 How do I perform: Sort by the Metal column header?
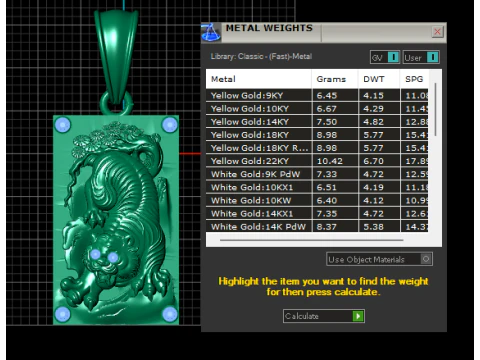click(x=259, y=79)
